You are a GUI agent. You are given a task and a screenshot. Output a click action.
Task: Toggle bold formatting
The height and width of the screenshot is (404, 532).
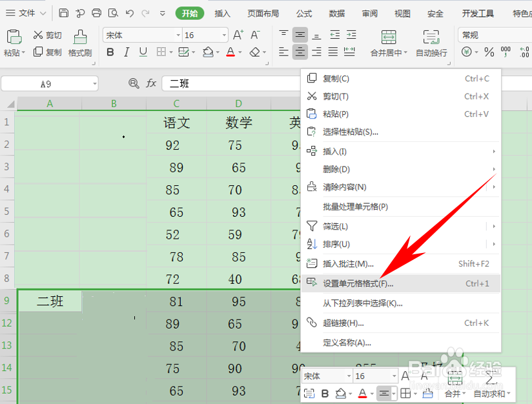[110, 53]
